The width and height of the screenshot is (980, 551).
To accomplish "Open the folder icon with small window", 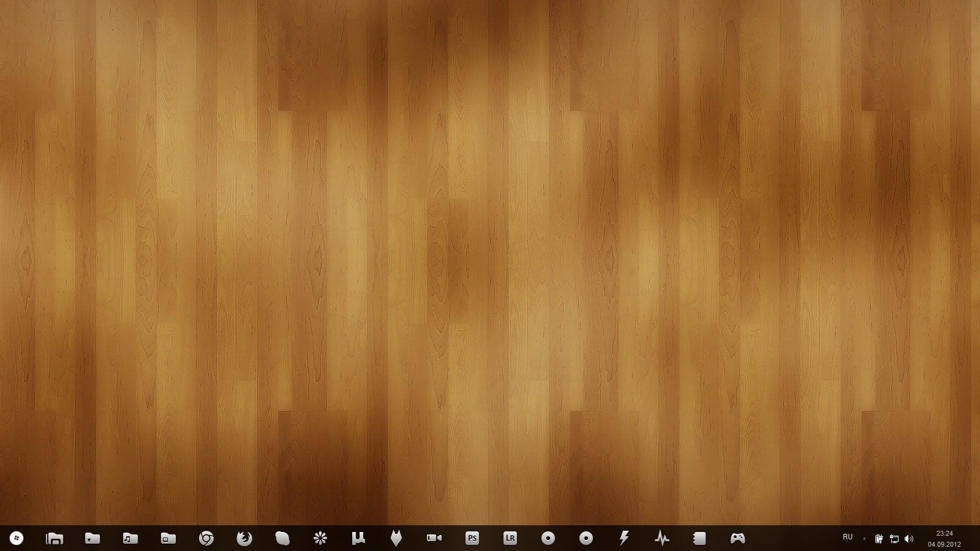I will pyautogui.click(x=168, y=539).
